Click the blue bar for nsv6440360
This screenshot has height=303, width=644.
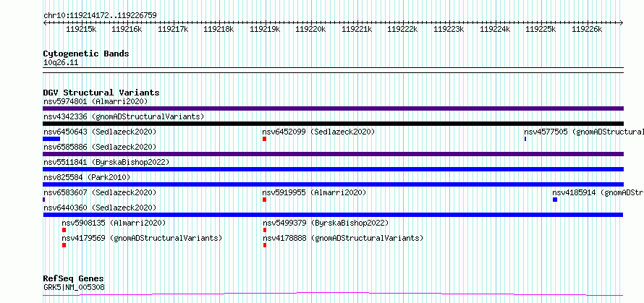[x=333, y=215]
